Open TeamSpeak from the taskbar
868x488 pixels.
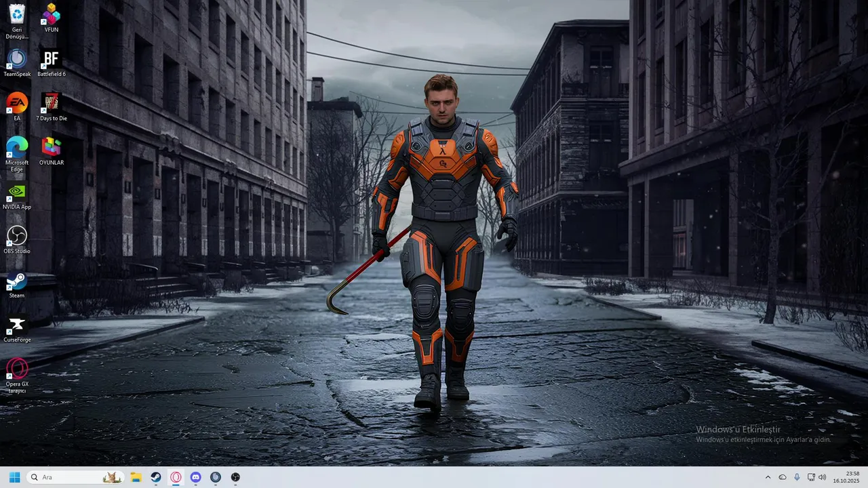tap(216, 477)
